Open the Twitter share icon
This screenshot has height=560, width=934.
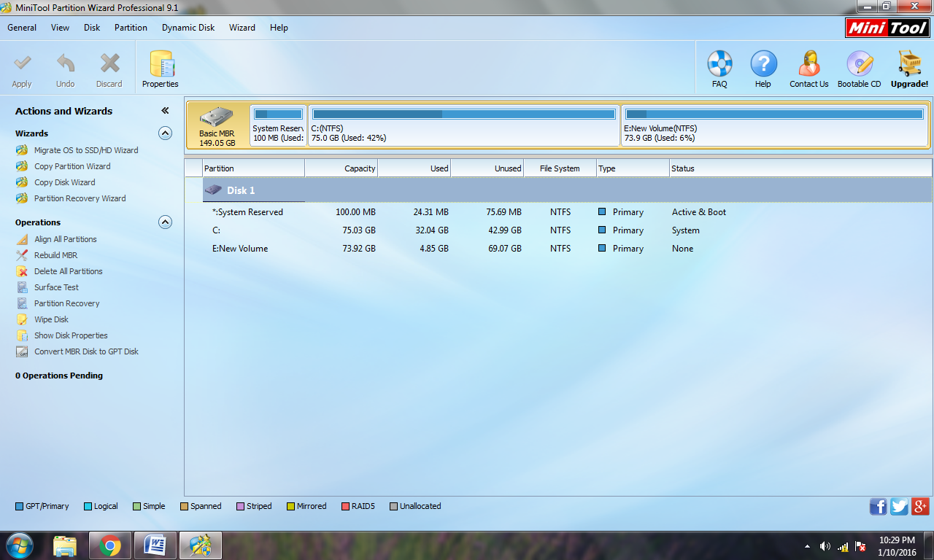899,507
